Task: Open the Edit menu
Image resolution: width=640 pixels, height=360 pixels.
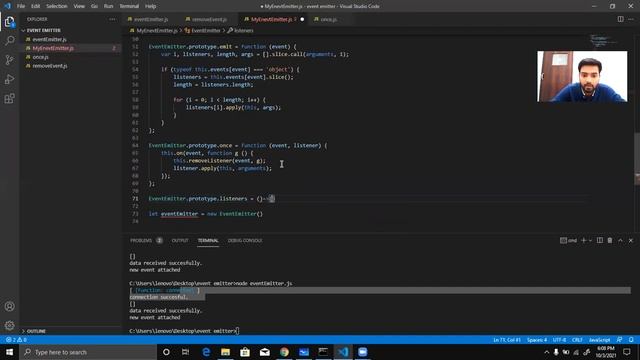Action: point(36,6)
